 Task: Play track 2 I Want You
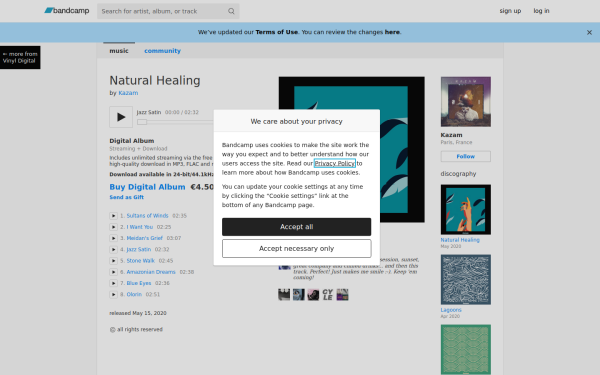coord(113,227)
